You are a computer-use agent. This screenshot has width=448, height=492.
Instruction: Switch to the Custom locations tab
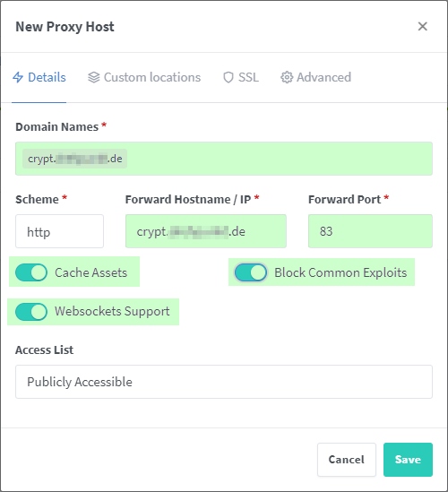(144, 77)
